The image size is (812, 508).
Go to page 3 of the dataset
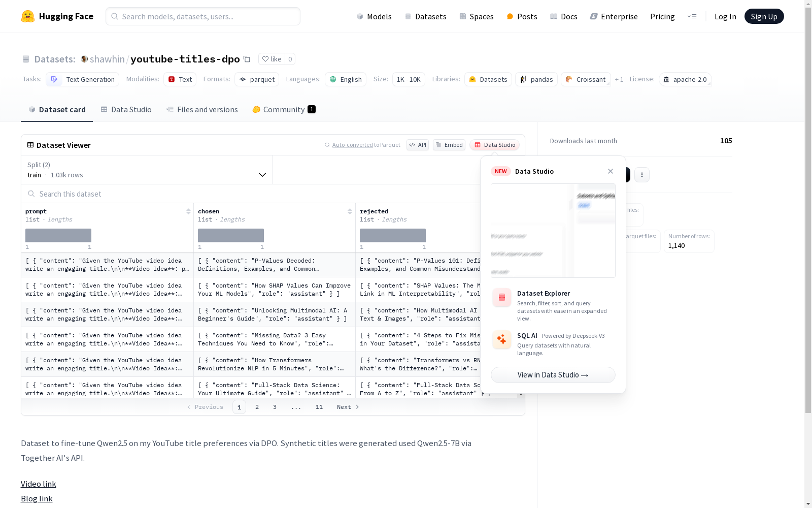click(x=275, y=407)
